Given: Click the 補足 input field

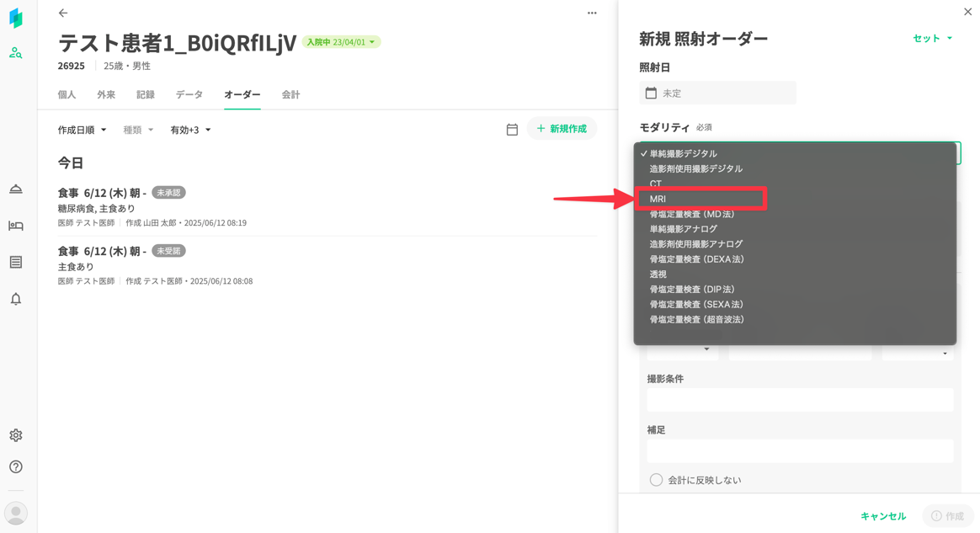Looking at the screenshot, I should point(800,450).
